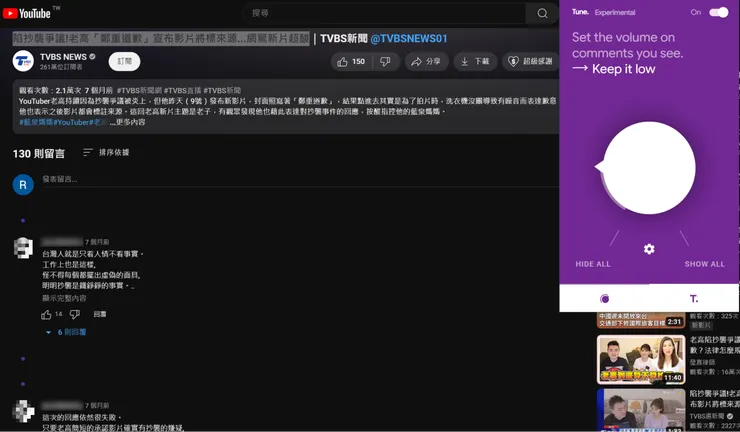Toggle the Tune extension On switch

tap(719, 13)
